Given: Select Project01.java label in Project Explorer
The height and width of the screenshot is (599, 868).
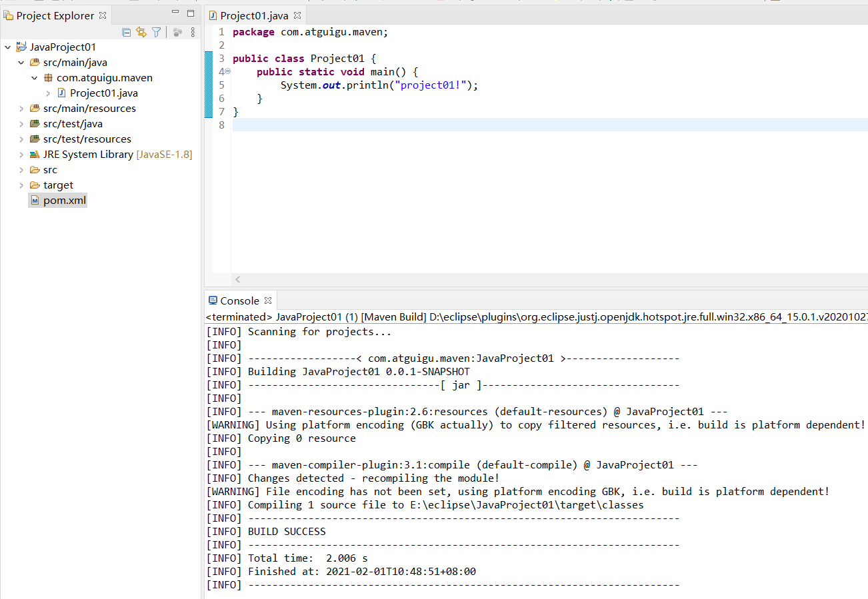Looking at the screenshot, I should (x=104, y=93).
